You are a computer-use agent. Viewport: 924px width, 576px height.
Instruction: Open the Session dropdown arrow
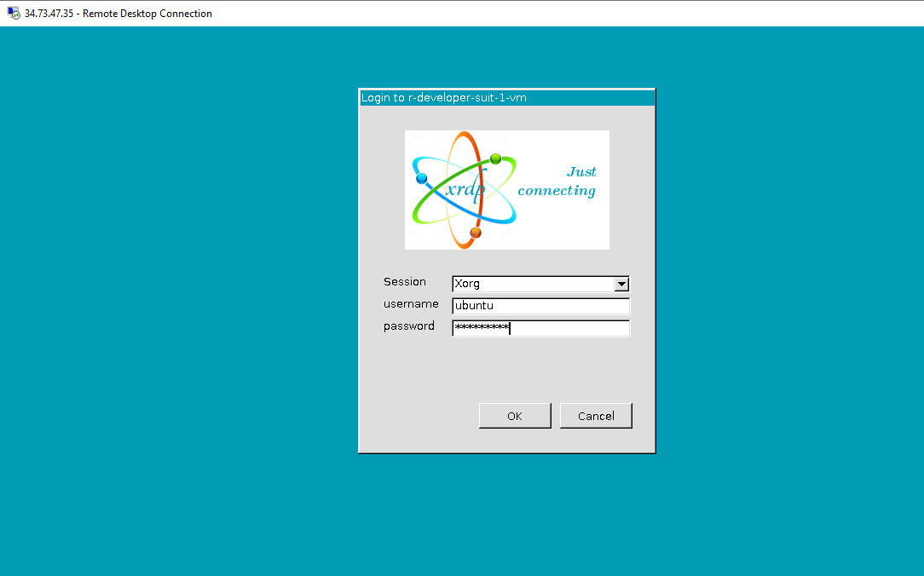tap(621, 284)
